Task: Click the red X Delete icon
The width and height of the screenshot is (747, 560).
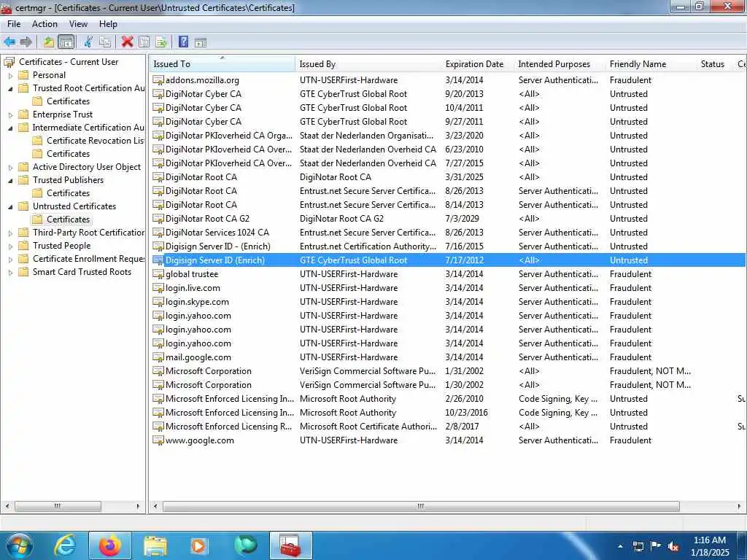Action: tap(127, 42)
